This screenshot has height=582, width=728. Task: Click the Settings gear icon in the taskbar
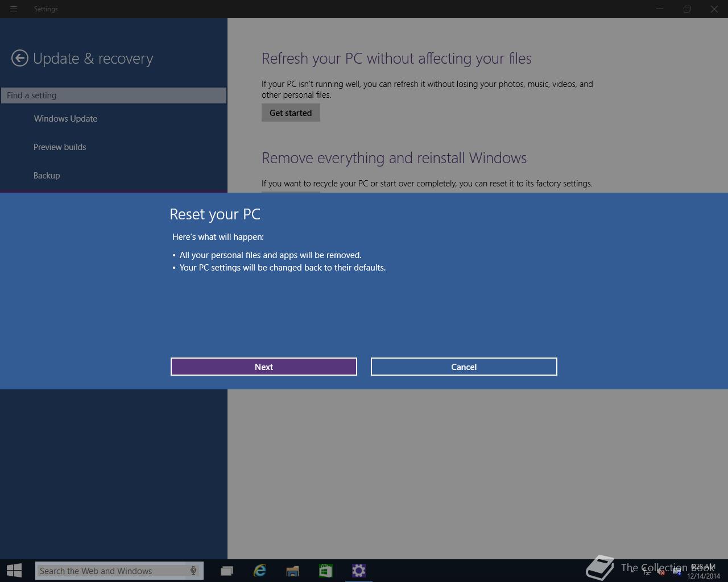pos(358,571)
